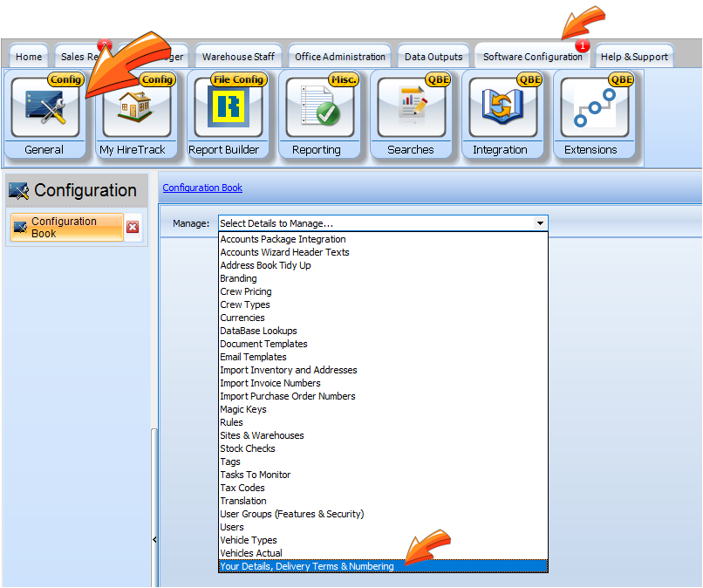Screen dimensions: 703x588
Task: Collapse the Manage dropdown arrow
Action: coord(541,223)
